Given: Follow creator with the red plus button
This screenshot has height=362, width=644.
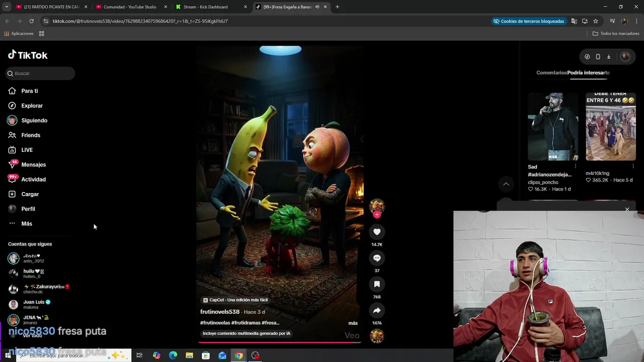Looking at the screenshot, I should [377, 215].
